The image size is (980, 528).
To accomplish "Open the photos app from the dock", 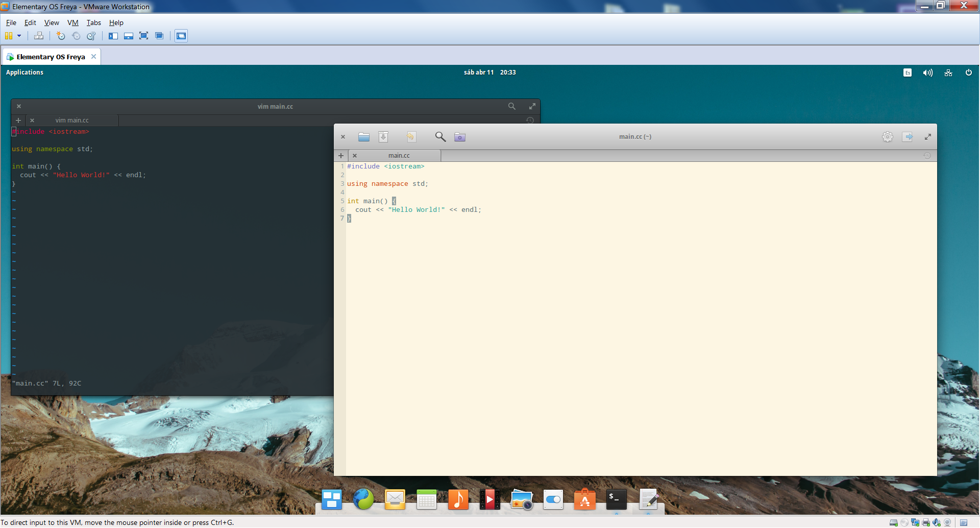I will 522,499.
